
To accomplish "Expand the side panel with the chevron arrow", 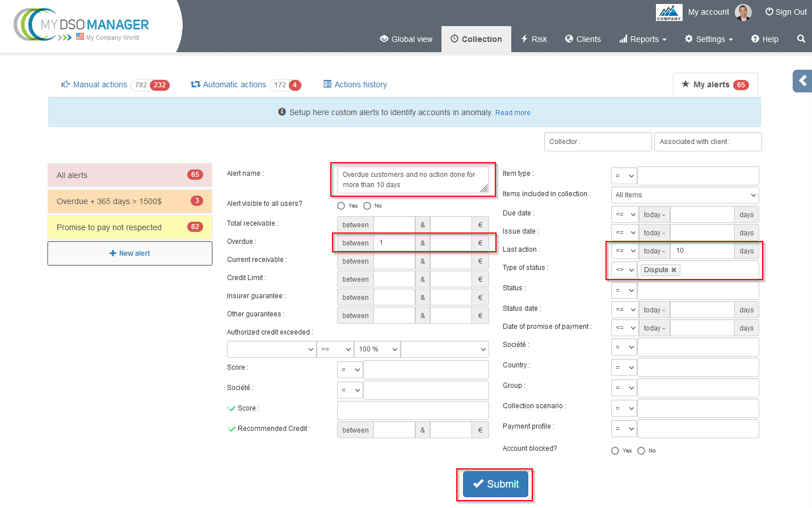I will click(x=802, y=81).
